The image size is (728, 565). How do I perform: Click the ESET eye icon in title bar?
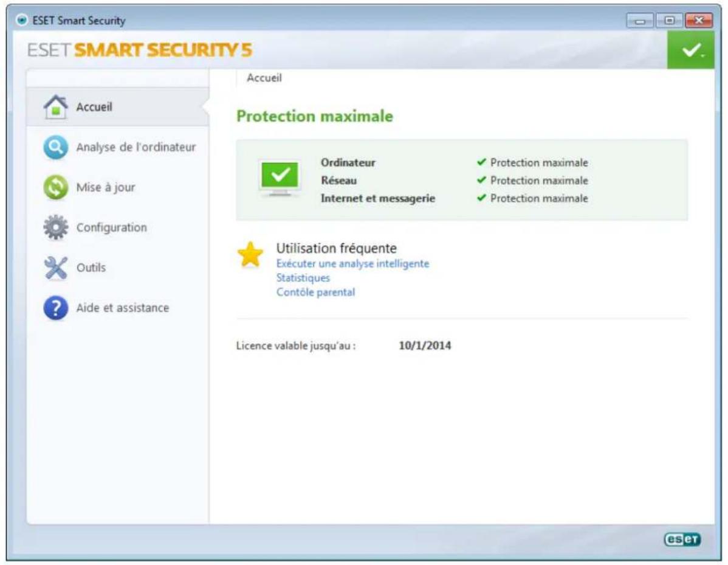21,20
